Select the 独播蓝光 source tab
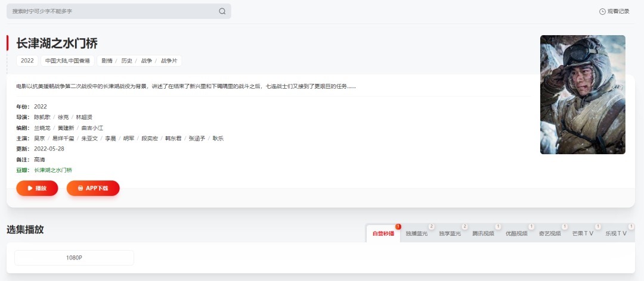Screen dimensions: 644x281 417,233
